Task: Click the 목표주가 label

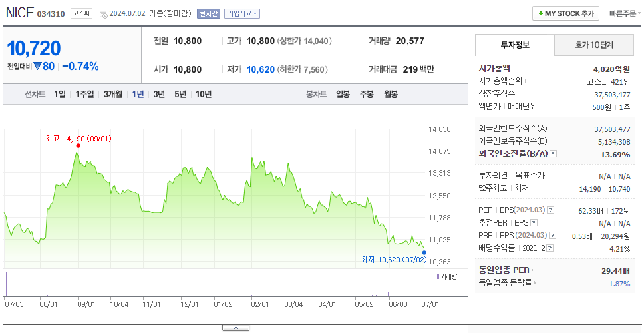Action: [x=530, y=176]
